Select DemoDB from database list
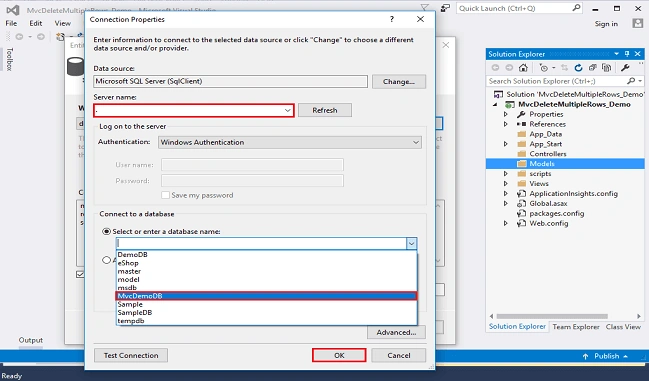649x381 pixels. [266, 255]
